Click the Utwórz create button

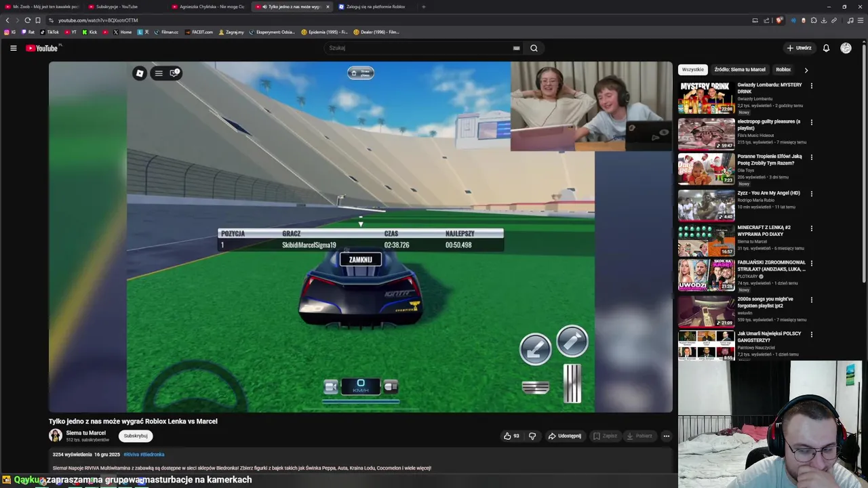[x=800, y=48]
